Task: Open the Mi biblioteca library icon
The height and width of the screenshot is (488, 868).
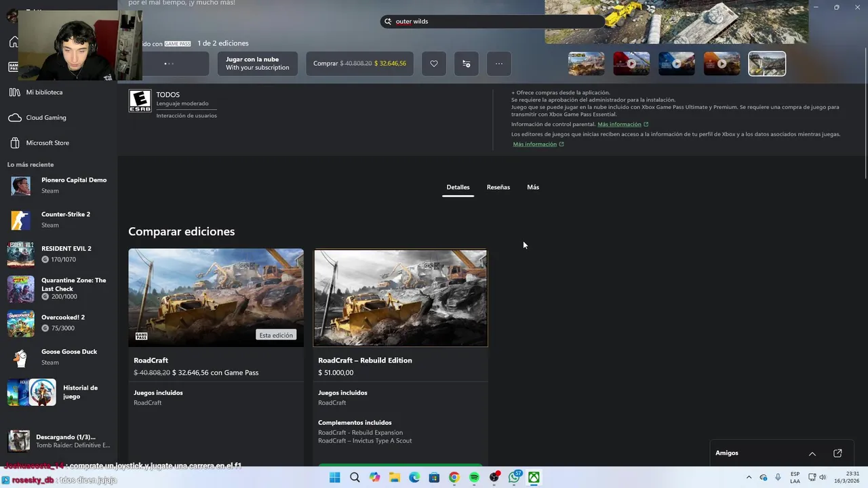Action: point(14,92)
